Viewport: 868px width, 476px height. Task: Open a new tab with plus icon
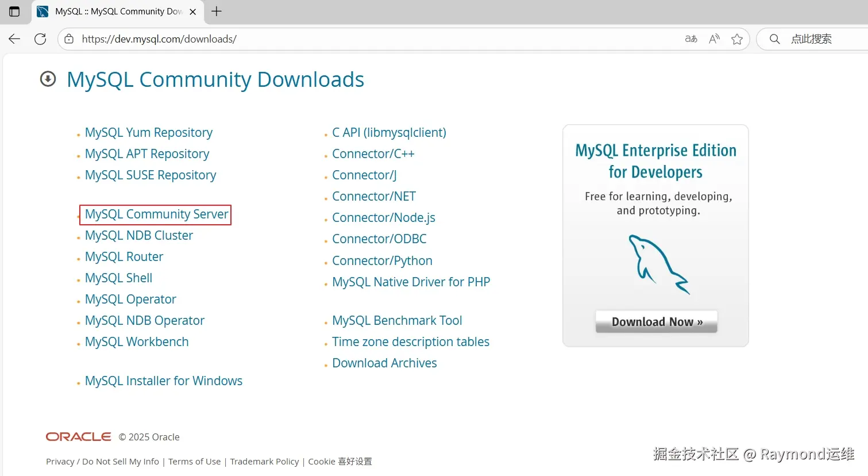(217, 11)
